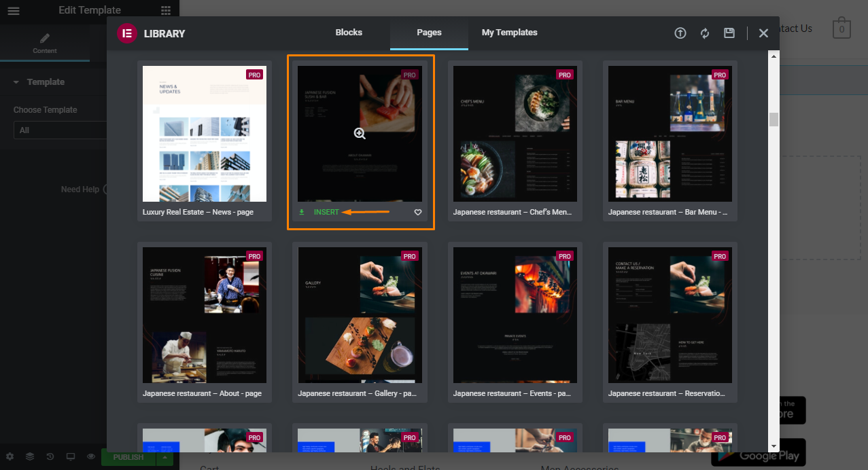This screenshot has width=868, height=470.
Task: Insert the Japanese fusion sushi template
Action: click(326, 213)
